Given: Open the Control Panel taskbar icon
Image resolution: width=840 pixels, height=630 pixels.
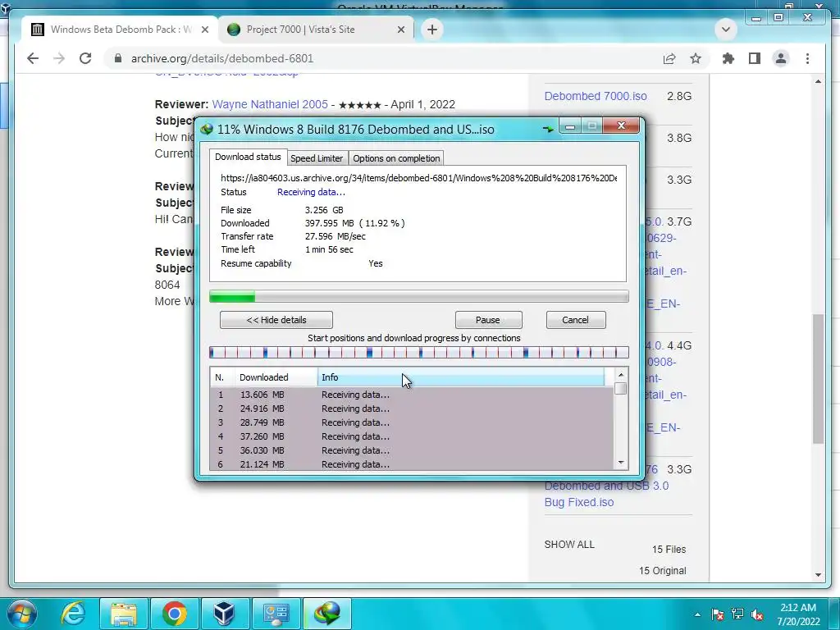Looking at the screenshot, I should pyautogui.click(x=276, y=614).
